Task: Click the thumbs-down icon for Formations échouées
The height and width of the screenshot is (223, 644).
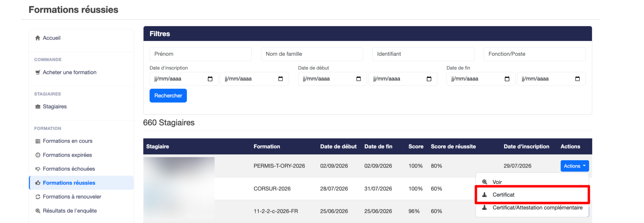Action: pyautogui.click(x=38, y=169)
